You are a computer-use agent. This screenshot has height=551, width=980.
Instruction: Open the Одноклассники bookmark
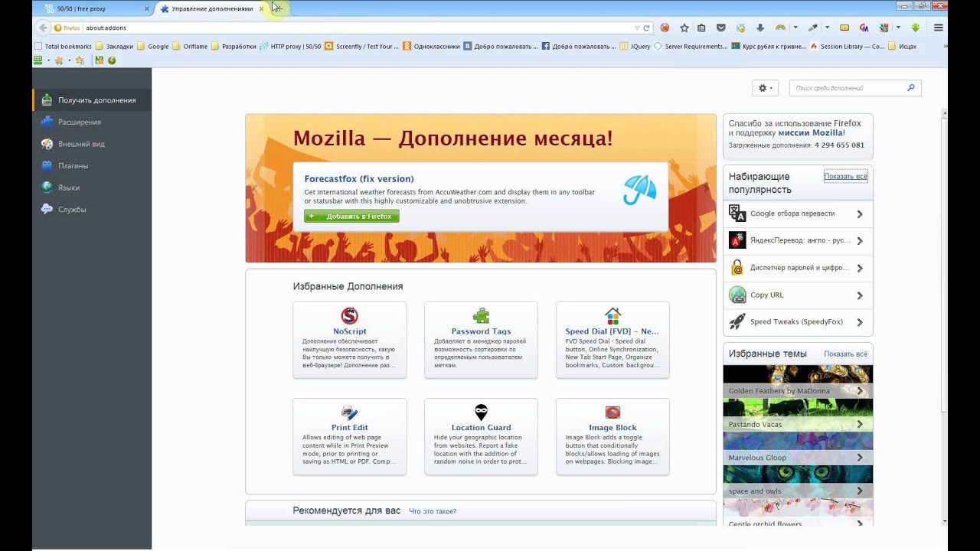431,46
